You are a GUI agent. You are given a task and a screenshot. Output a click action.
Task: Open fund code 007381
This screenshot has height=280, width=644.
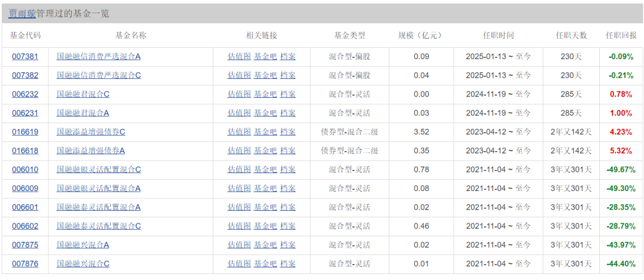25,57
